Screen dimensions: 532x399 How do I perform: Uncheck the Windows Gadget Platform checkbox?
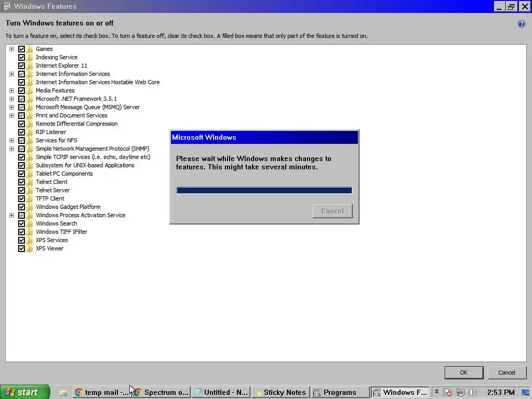[x=21, y=207]
